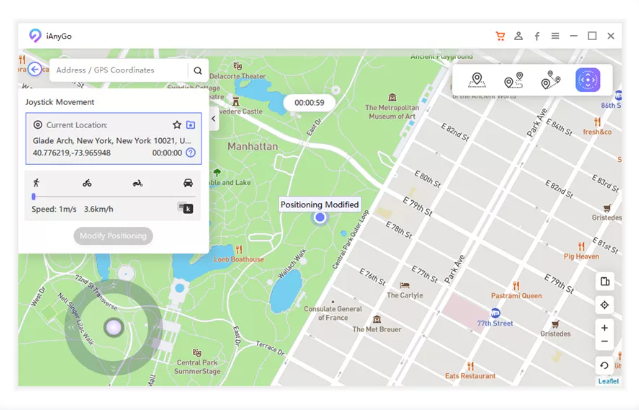Image resolution: width=639 pixels, height=410 pixels.
Task: Open the user account icon
Action: point(518,36)
